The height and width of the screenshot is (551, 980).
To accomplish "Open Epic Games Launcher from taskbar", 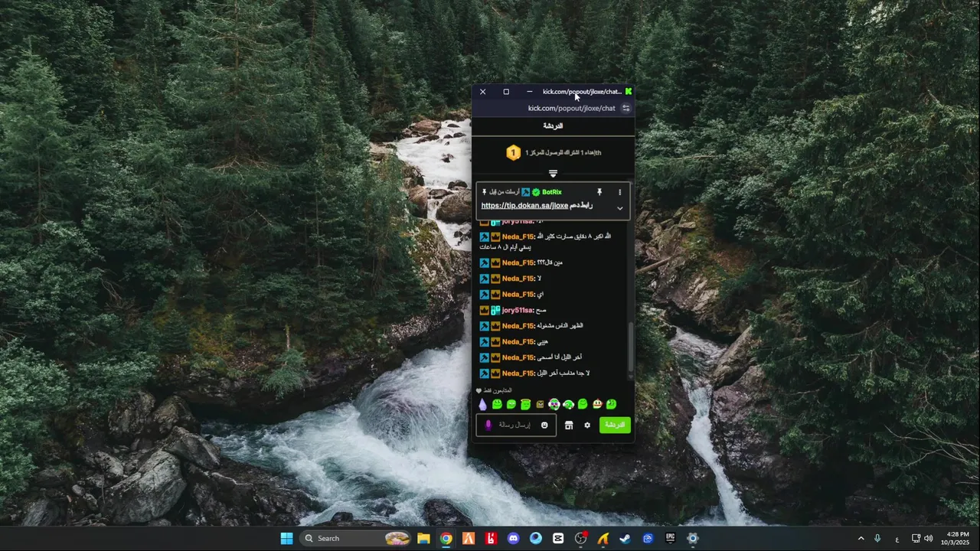I will (x=670, y=538).
